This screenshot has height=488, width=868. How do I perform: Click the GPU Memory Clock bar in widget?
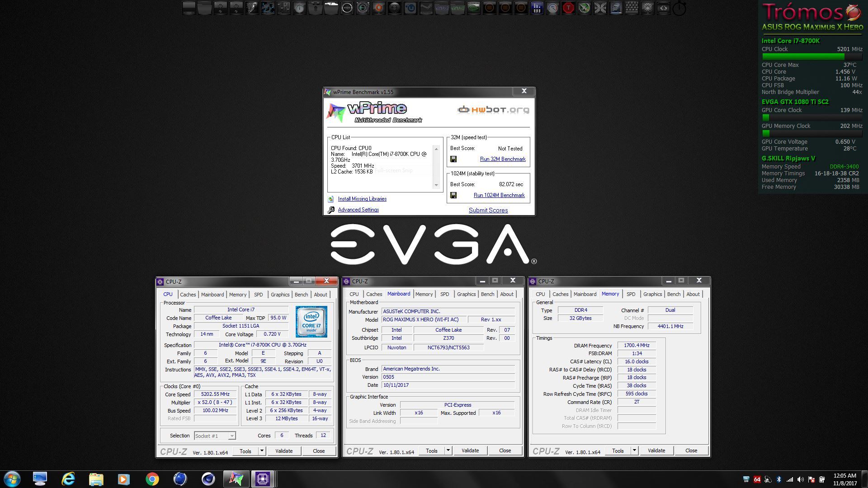(x=812, y=134)
